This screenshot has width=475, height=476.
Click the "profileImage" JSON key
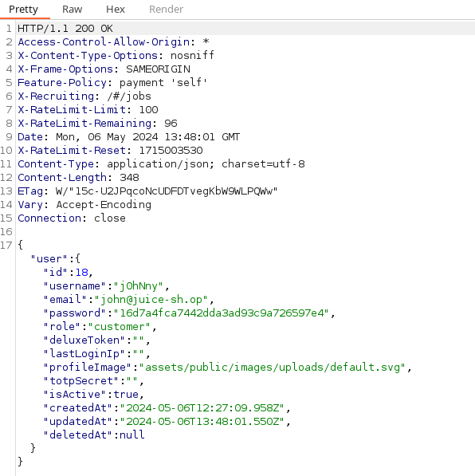click(87, 368)
